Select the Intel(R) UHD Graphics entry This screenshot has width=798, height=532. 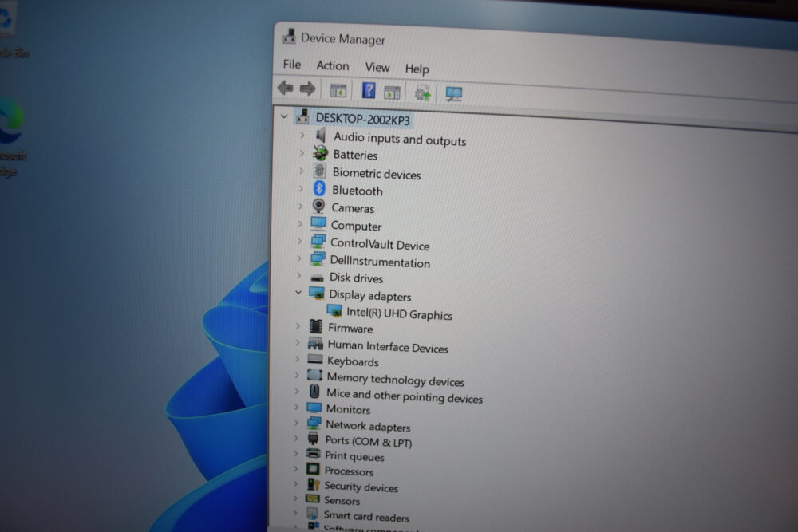(x=399, y=313)
